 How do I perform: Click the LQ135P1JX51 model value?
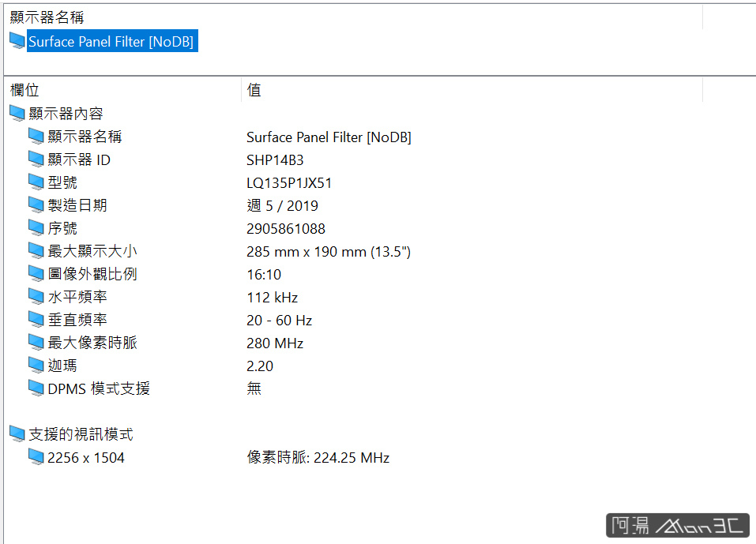point(289,183)
